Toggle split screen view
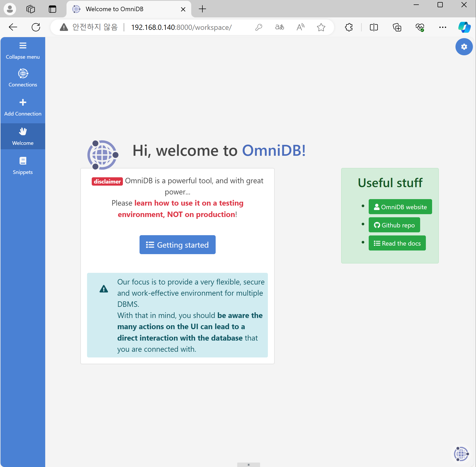Image resolution: width=476 pixels, height=467 pixels. [x=374, y=27]
